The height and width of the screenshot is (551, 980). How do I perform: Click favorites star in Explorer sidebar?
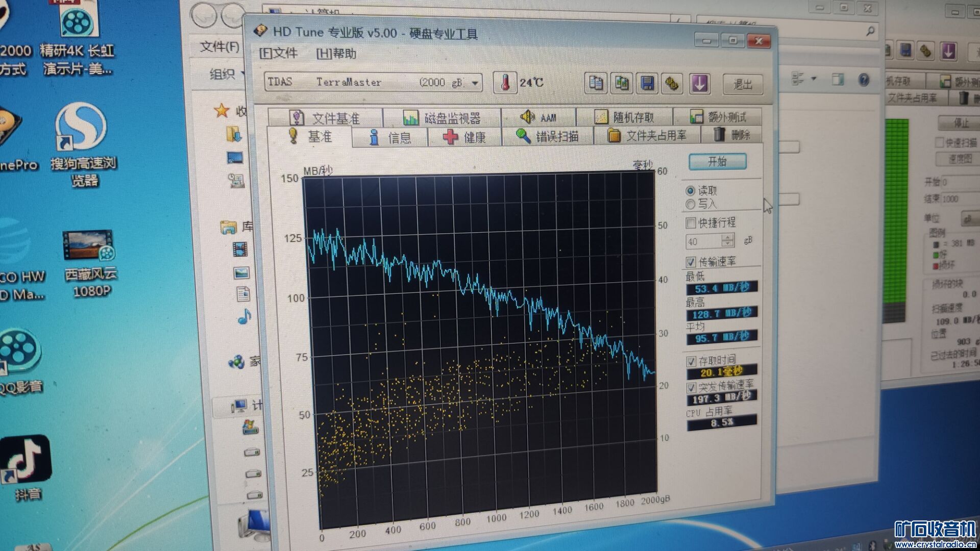tap(222, 110)
